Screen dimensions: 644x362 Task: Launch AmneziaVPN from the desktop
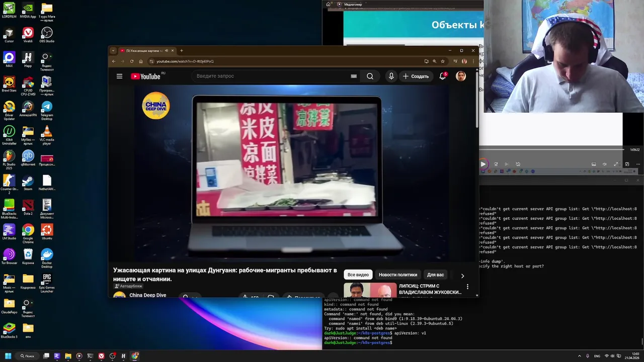(x=28, y=109)
